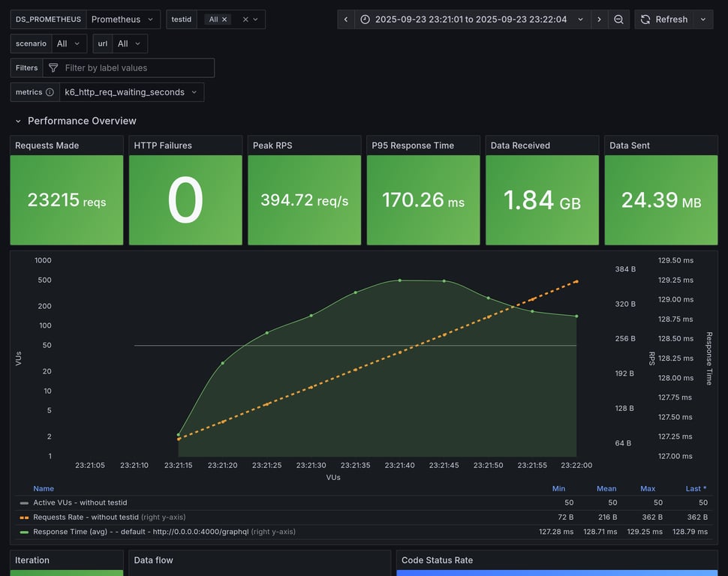The height and width of the screenshot is (576, 728).
Task: Open the Prometheus data source dropdown
Action: tap(123, 19)
